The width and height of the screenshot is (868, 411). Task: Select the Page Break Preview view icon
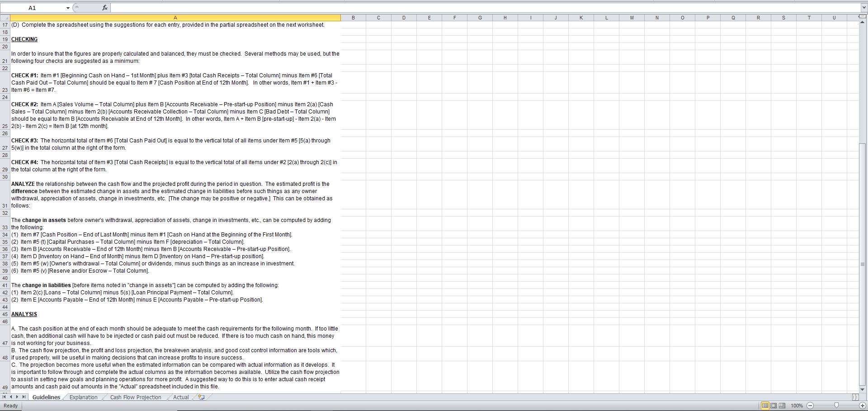click(x=781, y=406)
